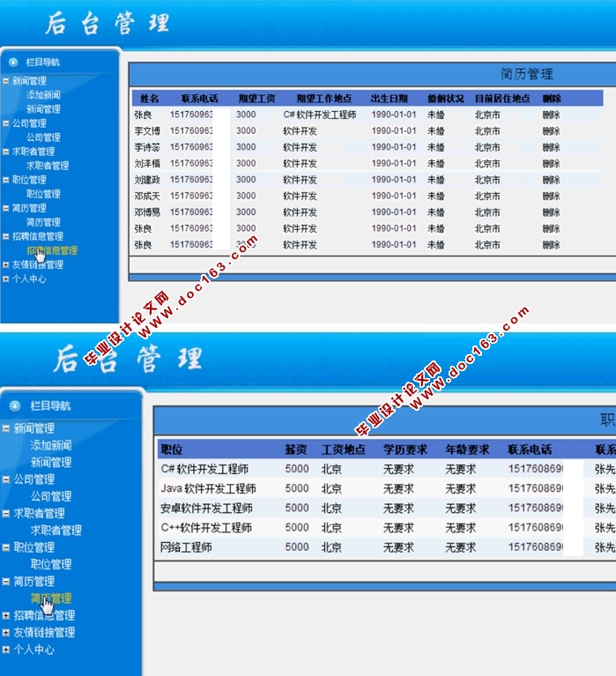Image resolution: width=616 pixels, height=676 pixels.
Task: Click the 姓名 column header
Action: pos(150,99)
